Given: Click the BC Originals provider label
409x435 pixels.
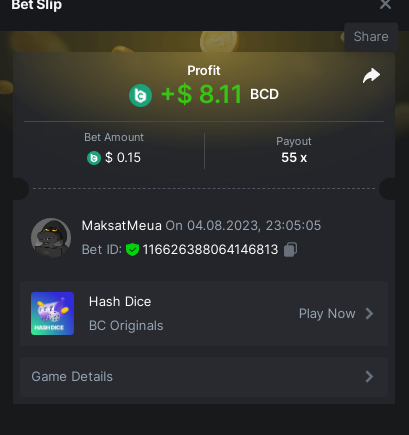Looking at the screenshot, I should coord(126,326).
